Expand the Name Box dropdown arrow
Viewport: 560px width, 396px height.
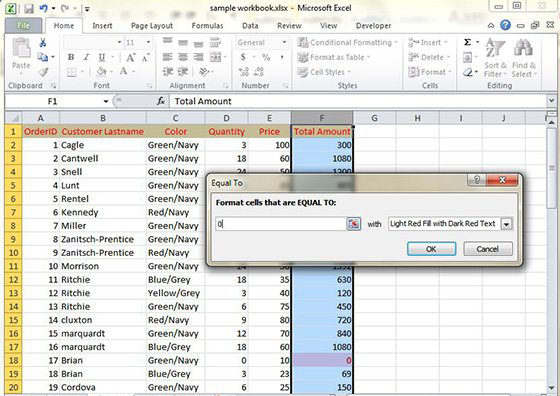(106, 101)
